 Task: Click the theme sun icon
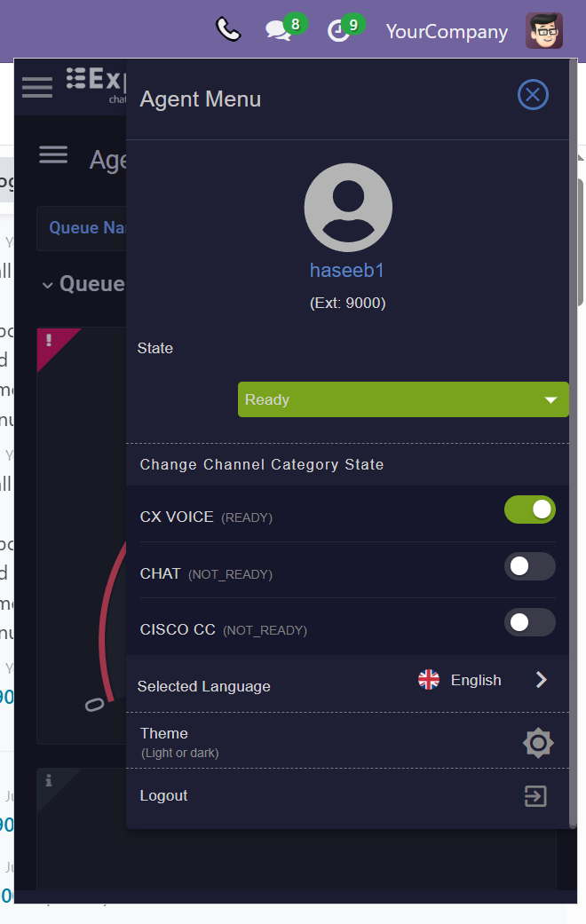pos(538,743)
